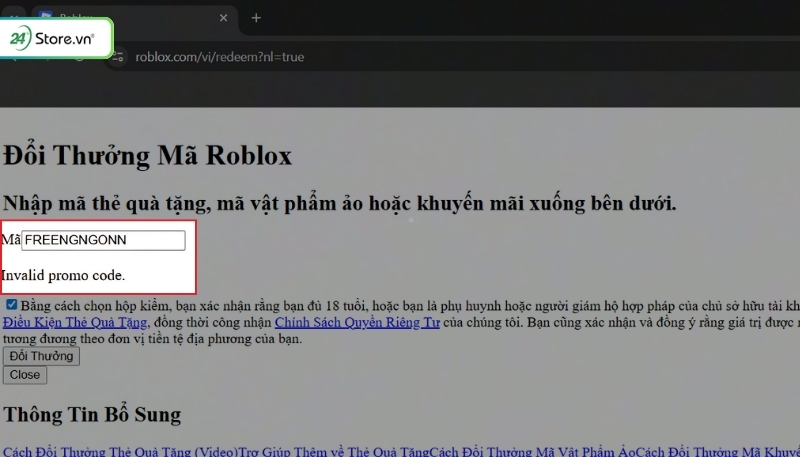Click the Close button

(x=25, y=375)
